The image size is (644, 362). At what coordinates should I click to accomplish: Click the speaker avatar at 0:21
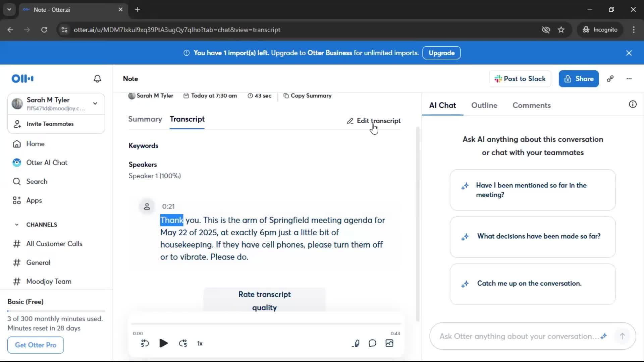[147, 206]
